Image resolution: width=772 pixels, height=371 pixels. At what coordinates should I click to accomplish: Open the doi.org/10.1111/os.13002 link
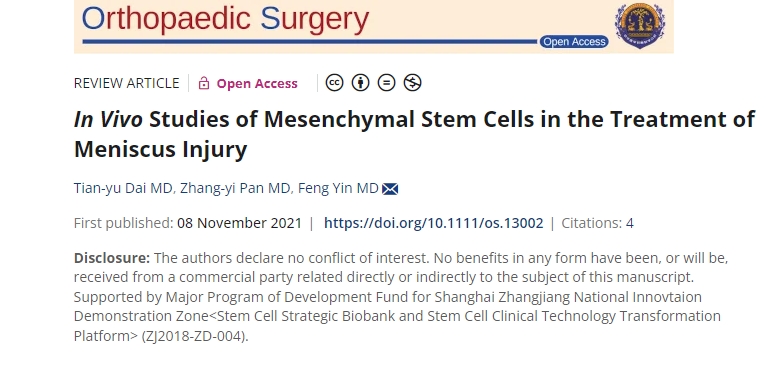point(433,223)
